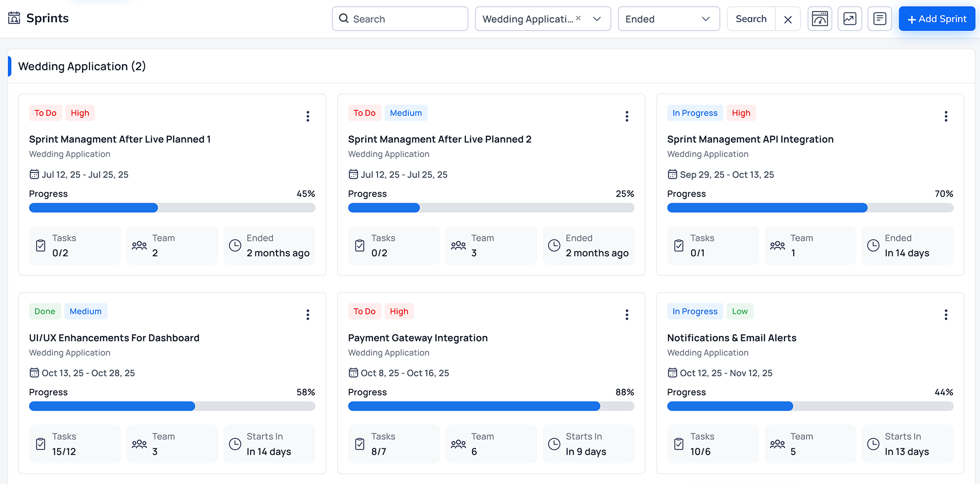980x484 pixels.
Task: Click progress bar of Payment Gateway Integration
Action: [x=491, y=406]
